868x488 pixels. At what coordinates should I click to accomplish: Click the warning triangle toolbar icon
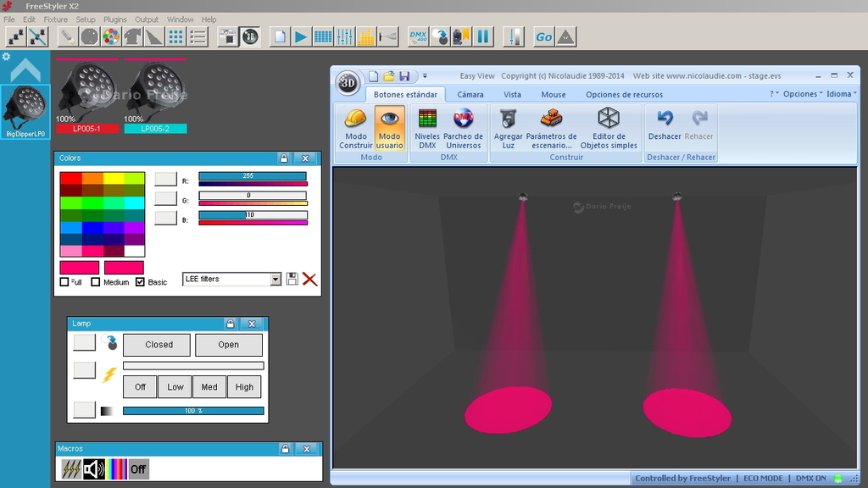[x=565, y=37]
